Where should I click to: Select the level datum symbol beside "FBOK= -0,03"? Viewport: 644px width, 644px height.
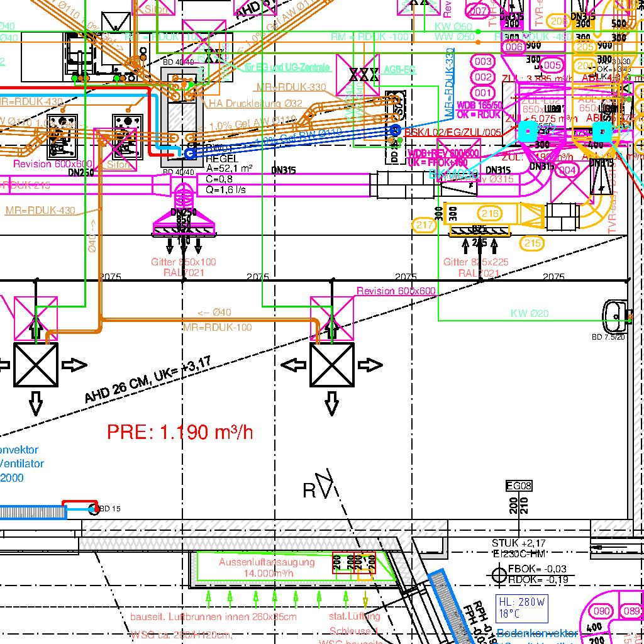(499, 574)
